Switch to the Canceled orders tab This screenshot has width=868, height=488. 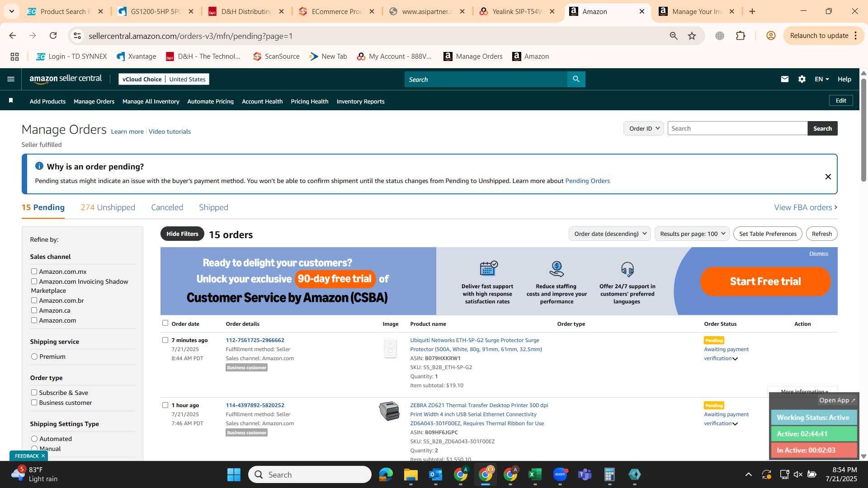click(x=167, y=207)
